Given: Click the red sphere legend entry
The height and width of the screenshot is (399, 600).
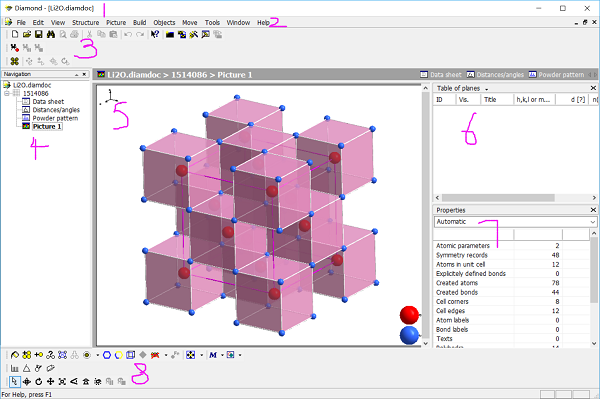Looking at the screenshot, I should pyautogui.click(x=409, y=315).
